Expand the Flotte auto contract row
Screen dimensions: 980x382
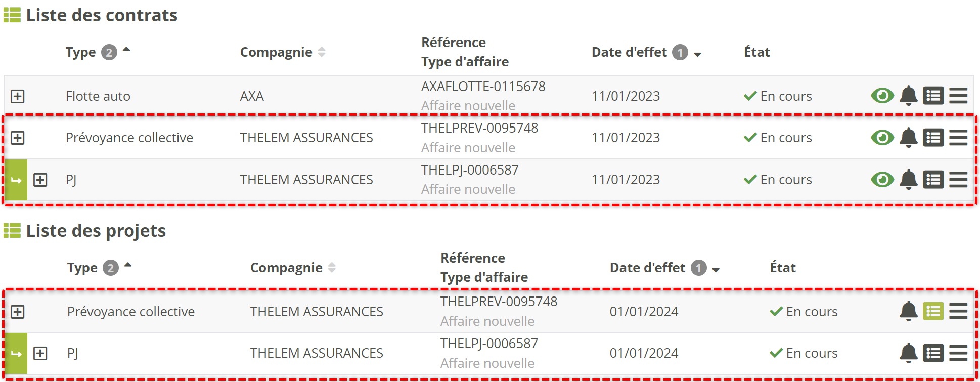(x=18, y=96)
